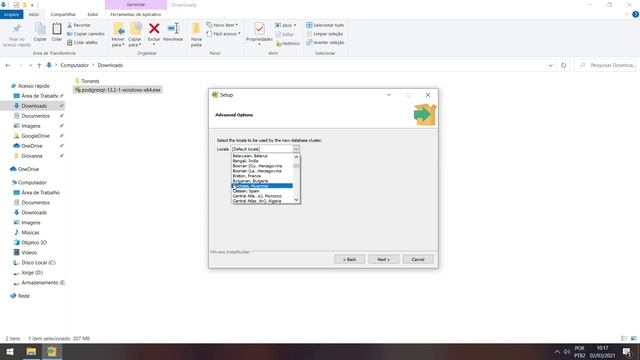Click Copiar caminho in the ribbon
This screenshot has height=360, width=640.
click(86, 34)
